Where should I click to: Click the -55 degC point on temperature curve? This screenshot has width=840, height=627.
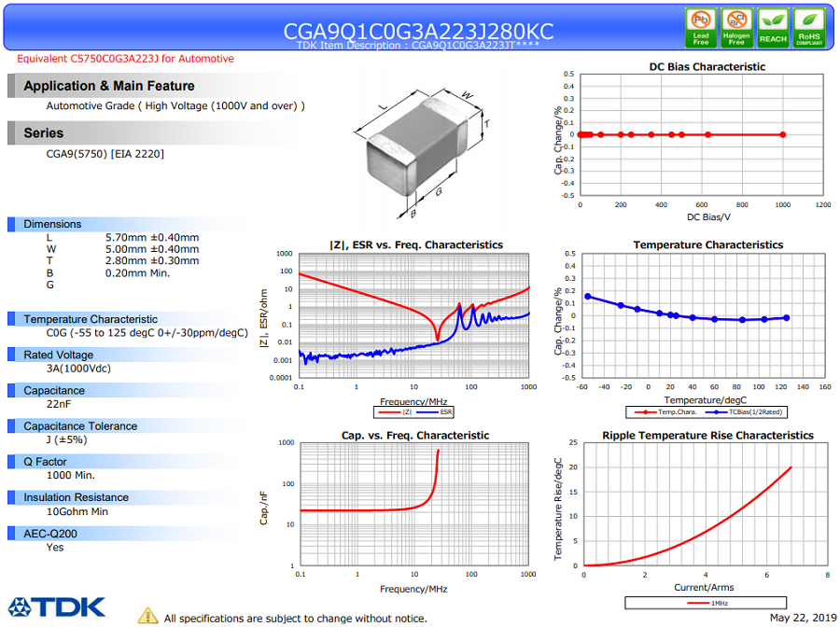[x=588, y=297]
